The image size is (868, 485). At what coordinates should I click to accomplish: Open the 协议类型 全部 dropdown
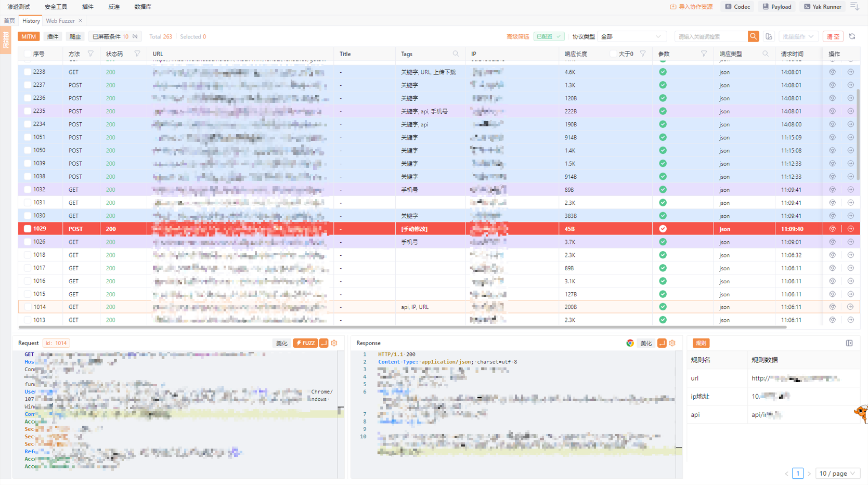[x=631, y=36]
